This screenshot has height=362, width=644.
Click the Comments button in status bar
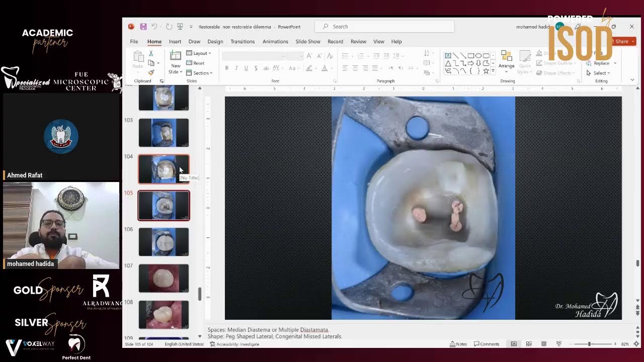487,344
